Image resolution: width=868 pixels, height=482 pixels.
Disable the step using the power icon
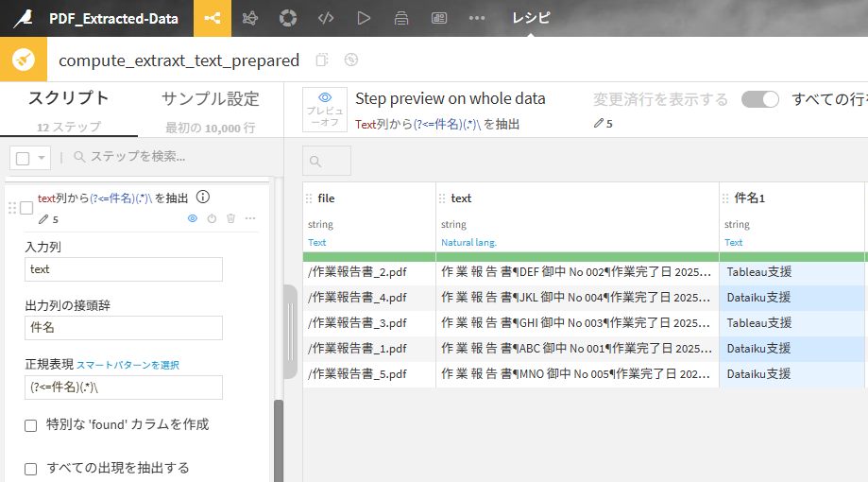212,218
